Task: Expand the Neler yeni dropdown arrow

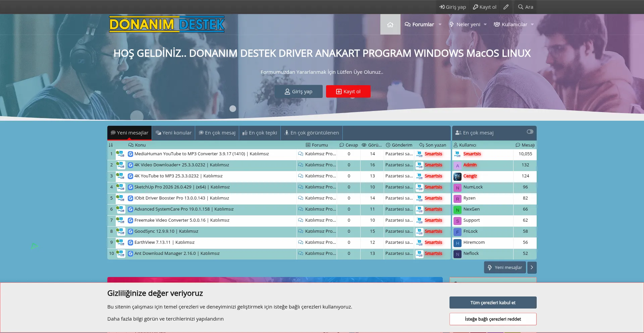Action: 485,24
